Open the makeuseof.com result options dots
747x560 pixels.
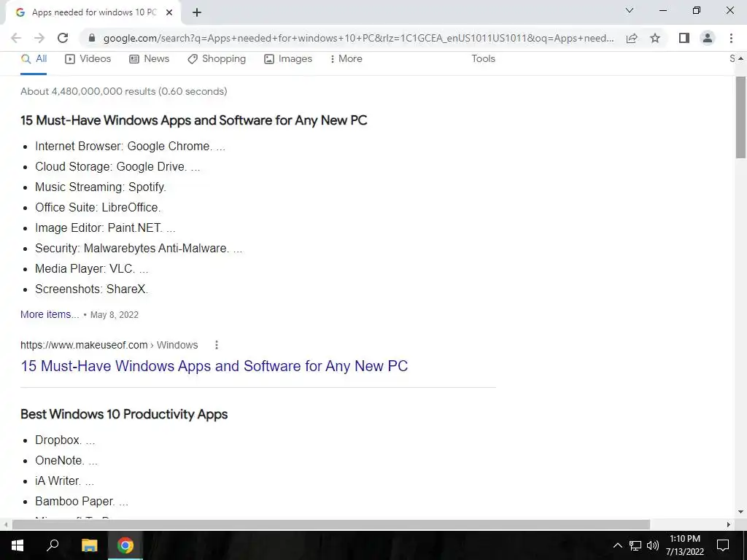(217, 345)
